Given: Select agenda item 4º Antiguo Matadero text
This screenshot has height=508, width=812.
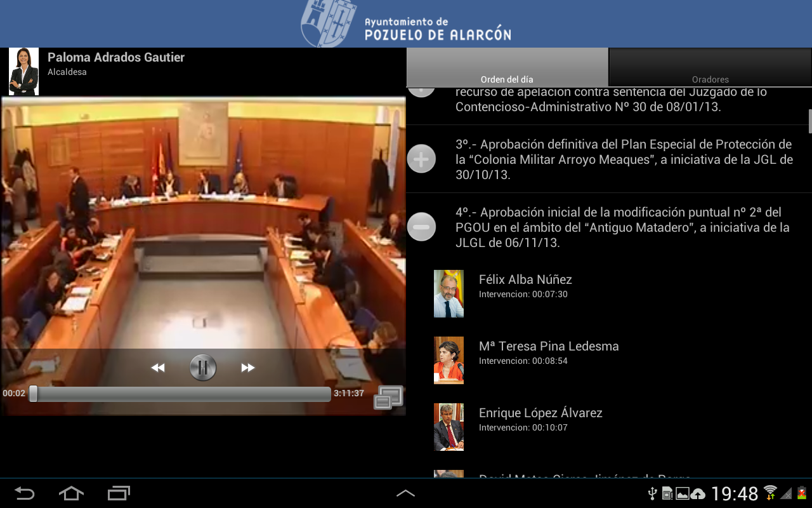Looking at the screenshot, I should [x=623, y=227].
